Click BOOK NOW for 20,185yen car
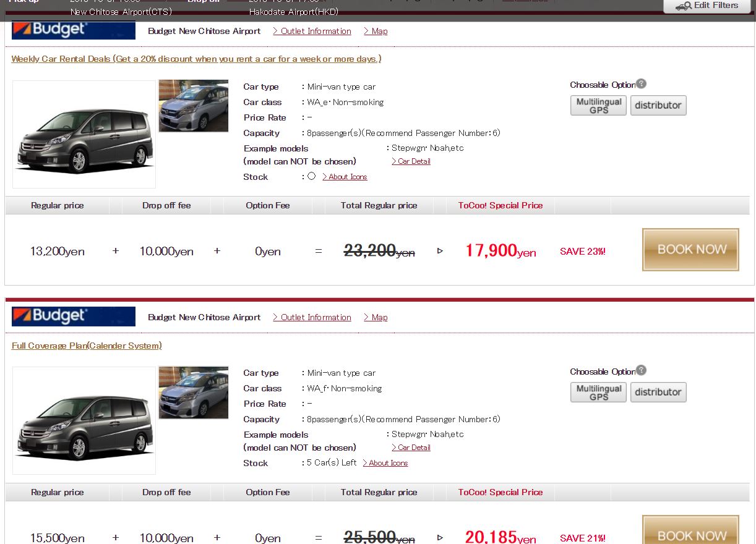 [x=691, y=530]
